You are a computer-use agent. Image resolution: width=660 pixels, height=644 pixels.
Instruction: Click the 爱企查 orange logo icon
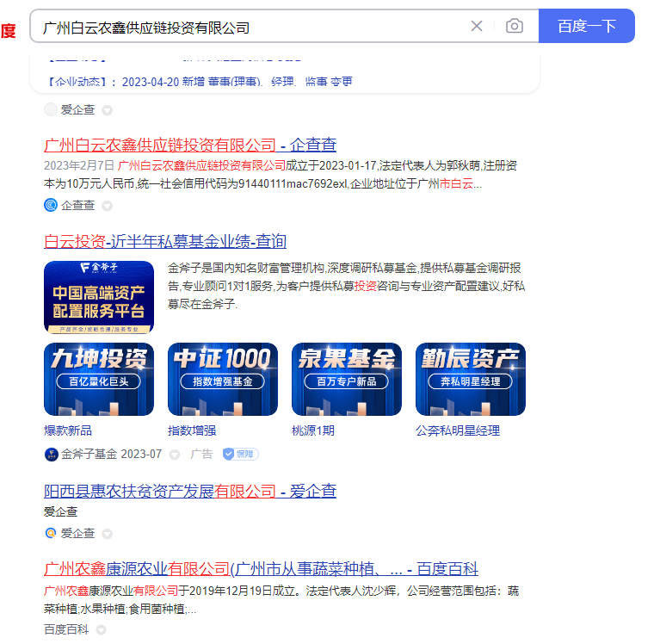pyautogui.click(x=51, y=533)
